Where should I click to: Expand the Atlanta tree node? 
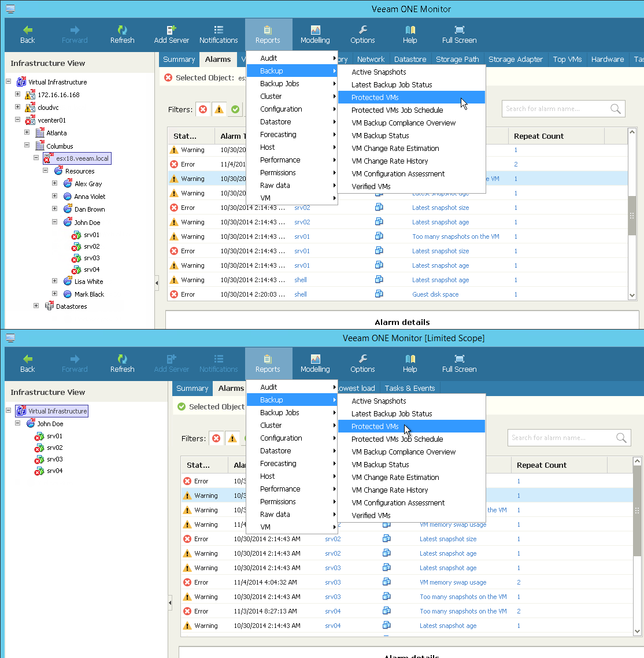click(x=27, y=132)
